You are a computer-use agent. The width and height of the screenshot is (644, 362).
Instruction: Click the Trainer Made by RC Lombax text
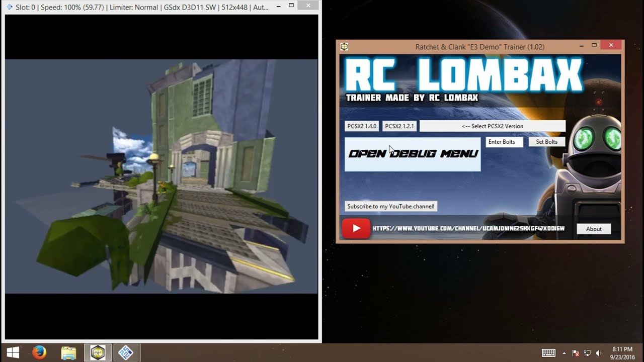(412, 98)
